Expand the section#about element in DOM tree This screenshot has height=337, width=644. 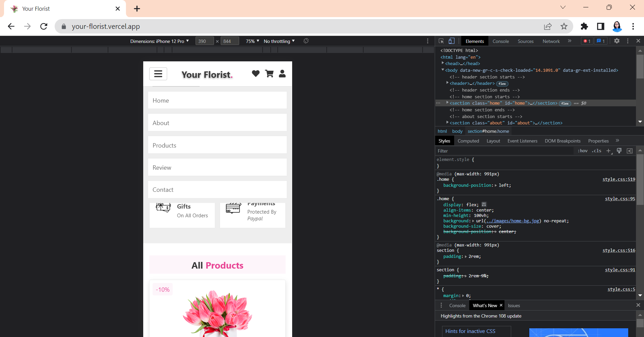(x=447, y=123)
